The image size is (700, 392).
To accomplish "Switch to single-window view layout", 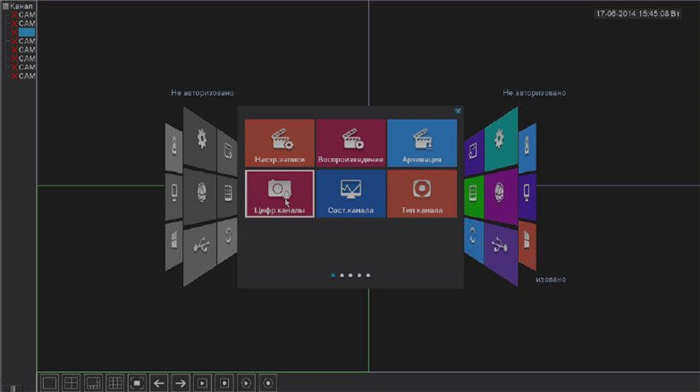I will pos(50,383).
